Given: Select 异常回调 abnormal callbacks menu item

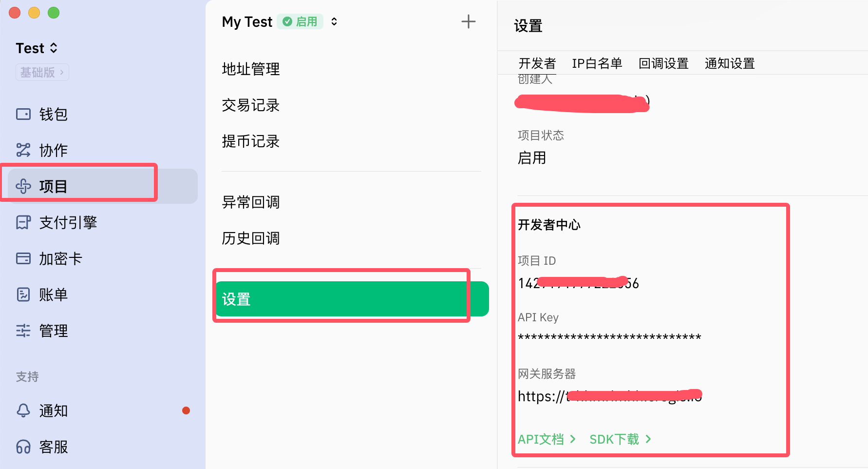Looking at the screenshot, I should coord(250,202).
